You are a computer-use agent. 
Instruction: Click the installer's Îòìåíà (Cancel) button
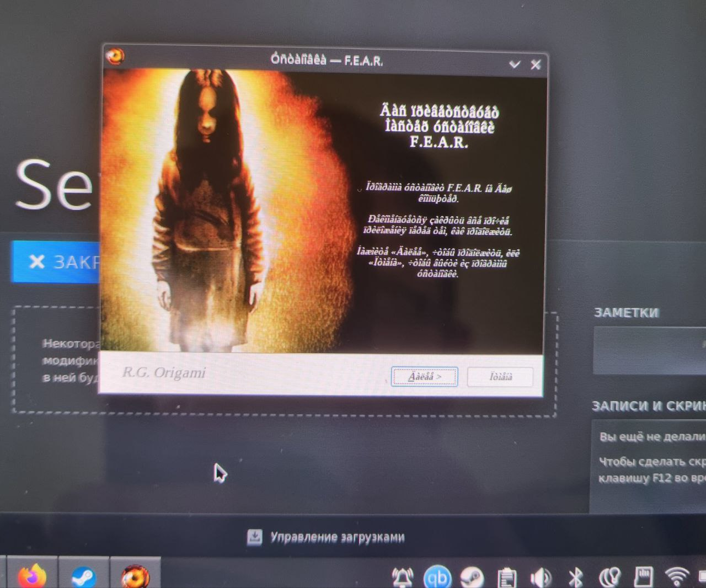point(500,377)
